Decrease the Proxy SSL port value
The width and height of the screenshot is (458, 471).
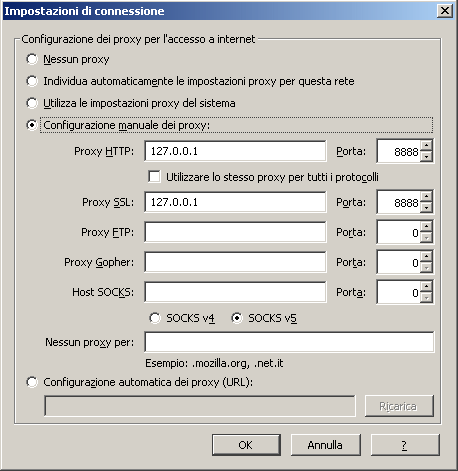click(426, 207)
